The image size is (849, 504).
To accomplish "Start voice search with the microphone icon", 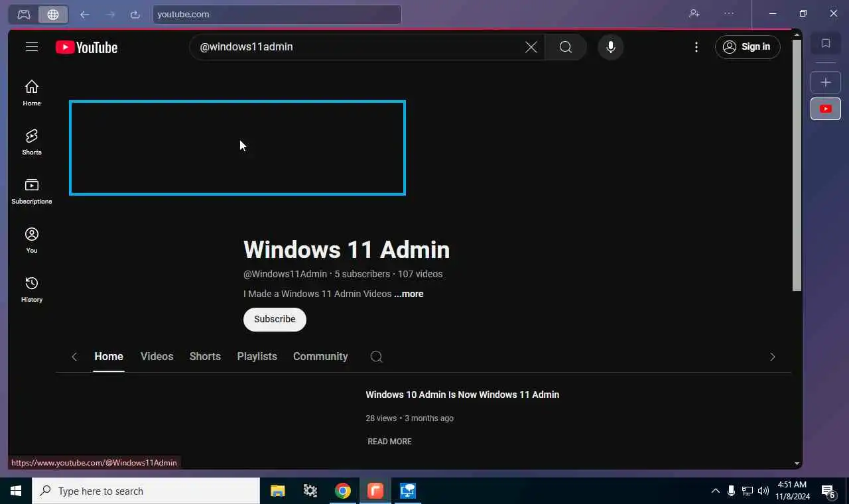I will [x=611, y=47].
